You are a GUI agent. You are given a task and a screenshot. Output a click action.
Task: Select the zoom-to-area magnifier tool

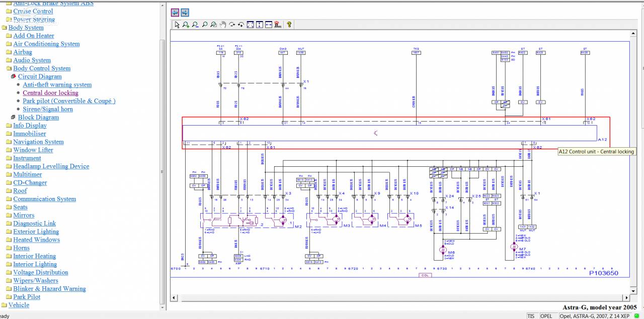point(214,24)
